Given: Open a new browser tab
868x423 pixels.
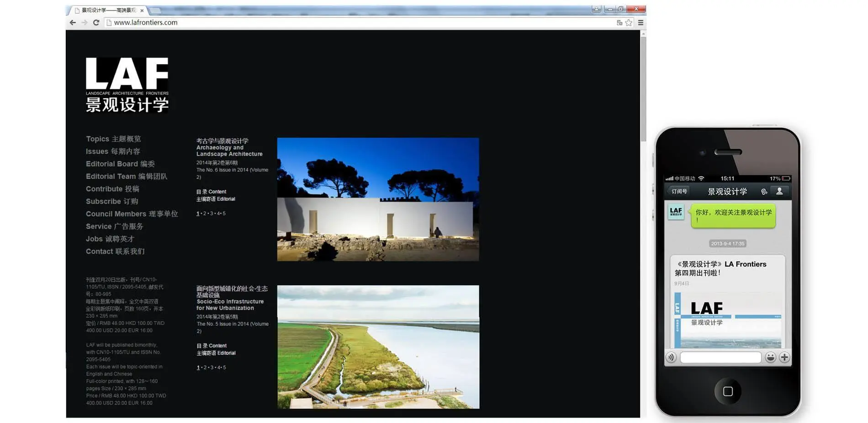Looking at the screenshot, I should click(155, 10).
